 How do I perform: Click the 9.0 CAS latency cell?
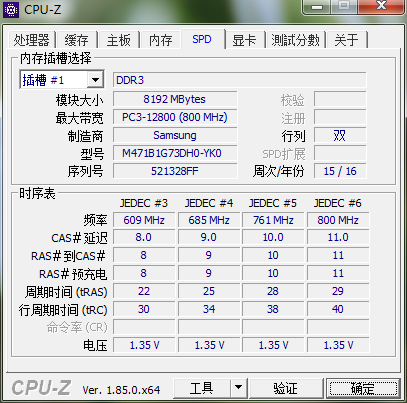point(209,237)
